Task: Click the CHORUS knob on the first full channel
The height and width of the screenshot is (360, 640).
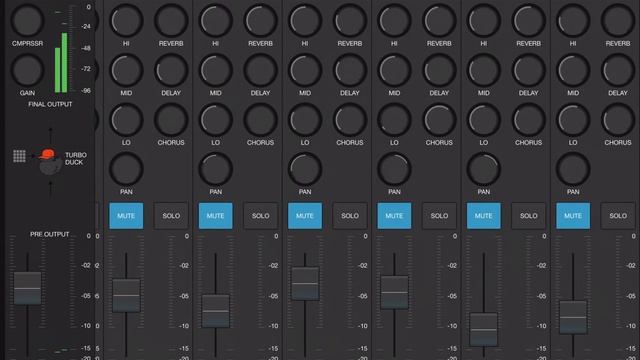Action: 171,120
